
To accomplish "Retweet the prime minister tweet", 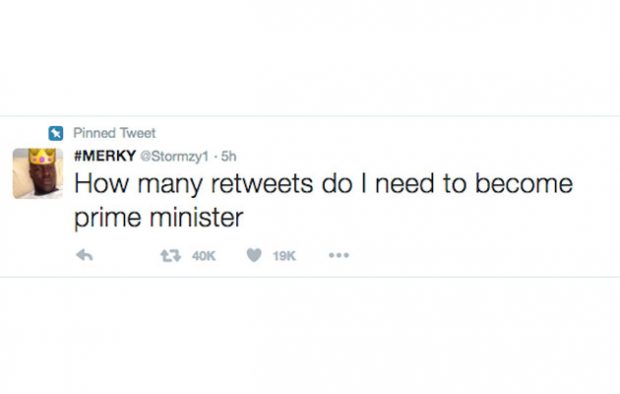I will [x=170, y=256].
